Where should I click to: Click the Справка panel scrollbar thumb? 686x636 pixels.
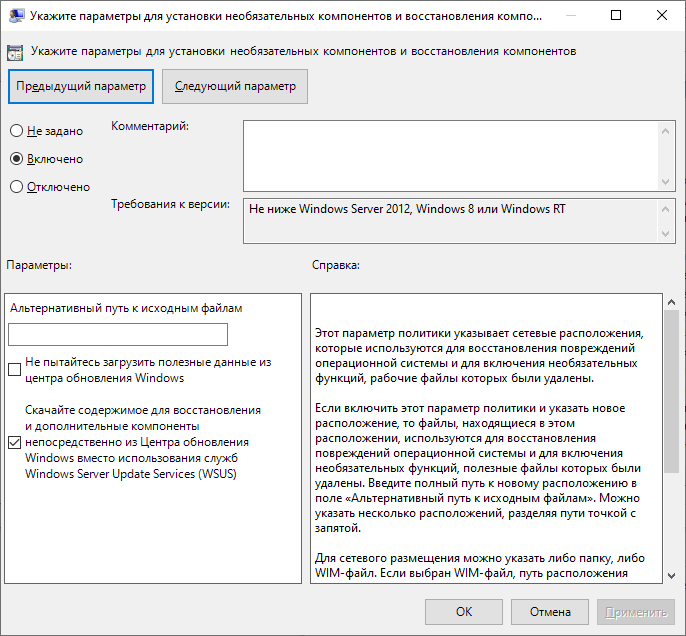670,390
